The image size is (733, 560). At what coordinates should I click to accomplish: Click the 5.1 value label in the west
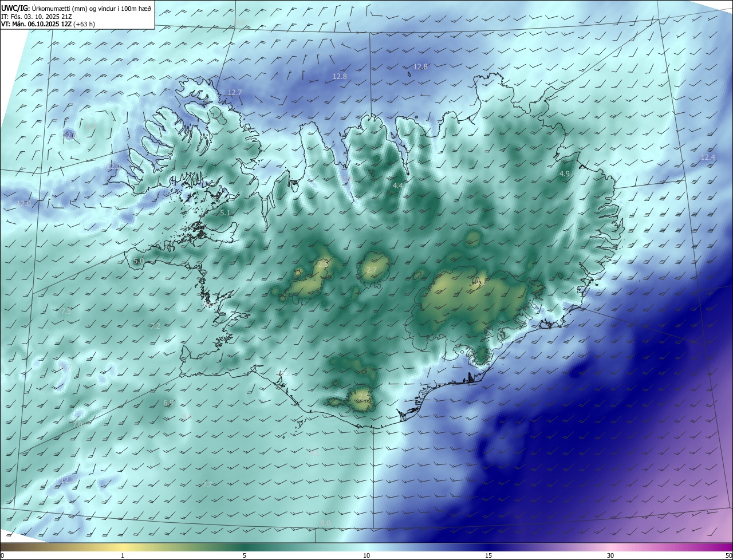pyautogui.click(x=225, y=212)
